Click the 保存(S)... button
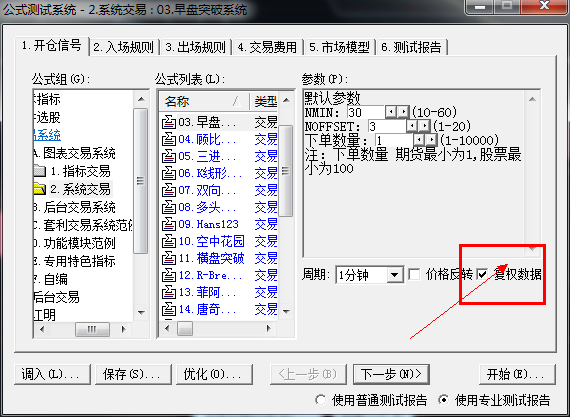 (133, 374)
